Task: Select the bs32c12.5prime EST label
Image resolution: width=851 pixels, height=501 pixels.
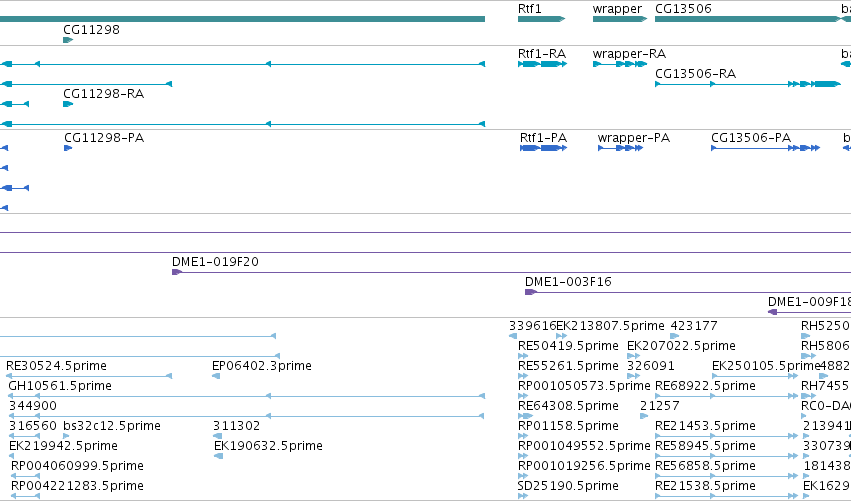Action: [112, 426]
